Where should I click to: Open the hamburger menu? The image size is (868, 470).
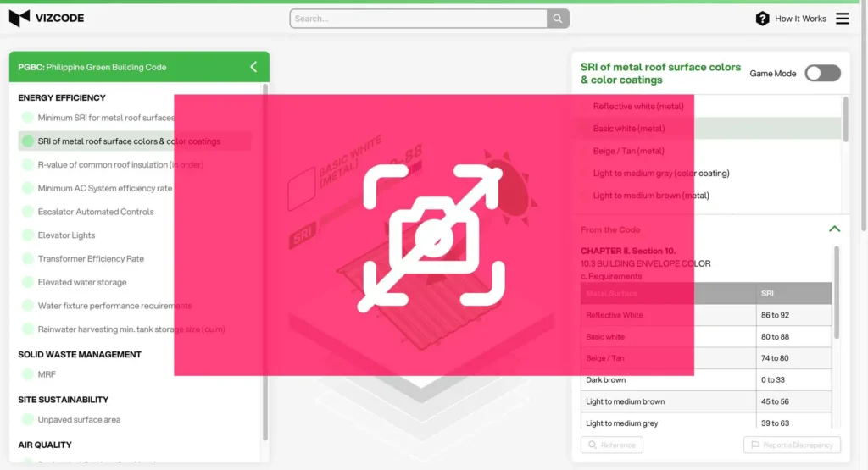coord(842,19)
